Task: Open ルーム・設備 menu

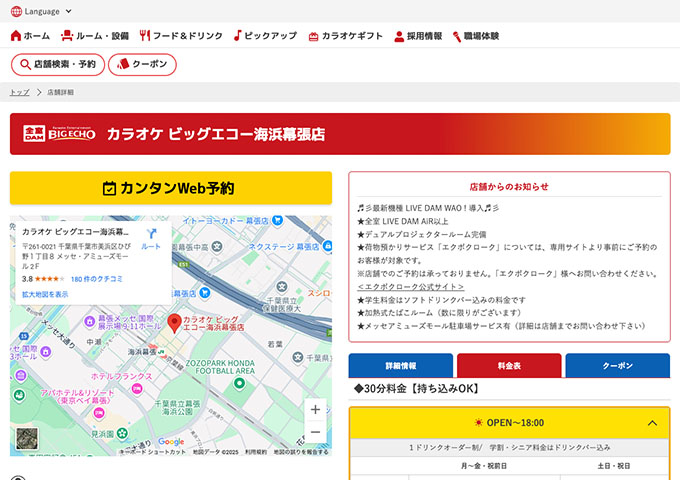Action: click(x=95, y=36)
